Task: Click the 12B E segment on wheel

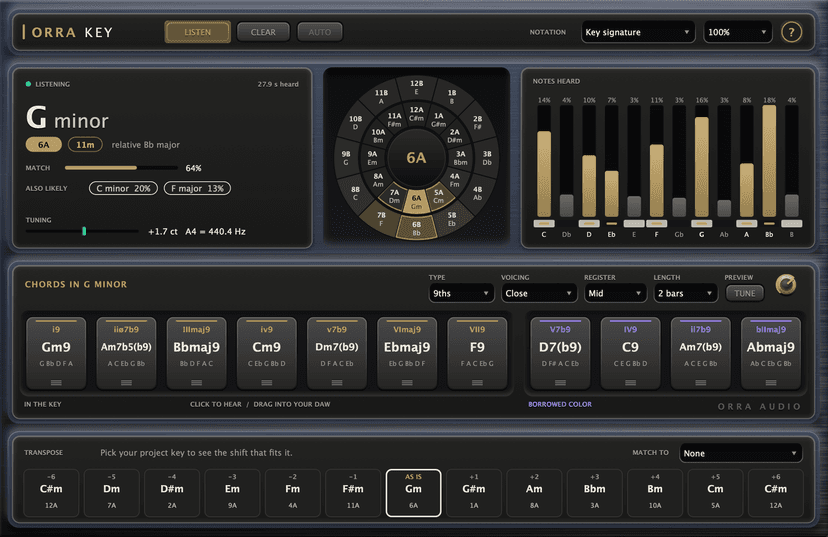Action: click(417, 87)
